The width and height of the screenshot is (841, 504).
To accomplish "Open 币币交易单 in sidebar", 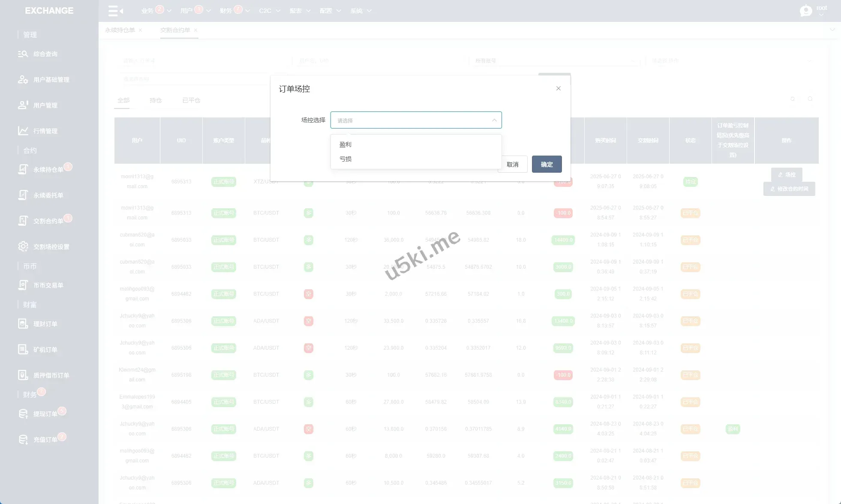I will point(48,285).
